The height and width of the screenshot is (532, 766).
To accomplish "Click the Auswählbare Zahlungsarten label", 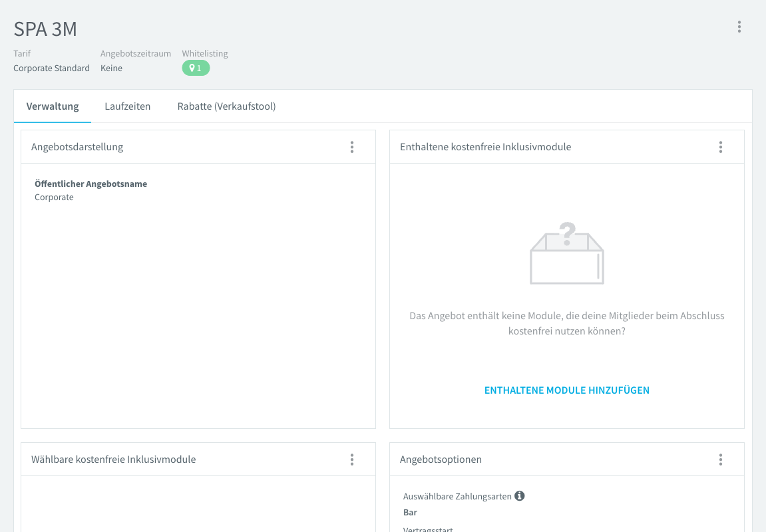I will pos(457,496).
